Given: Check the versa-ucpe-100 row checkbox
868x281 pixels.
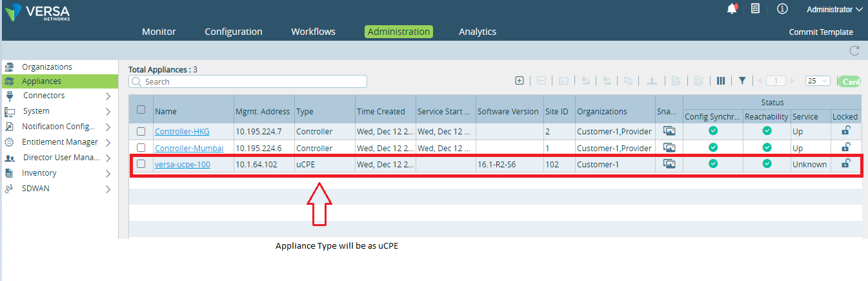Looking at the screenshot, I should (141, 164).
